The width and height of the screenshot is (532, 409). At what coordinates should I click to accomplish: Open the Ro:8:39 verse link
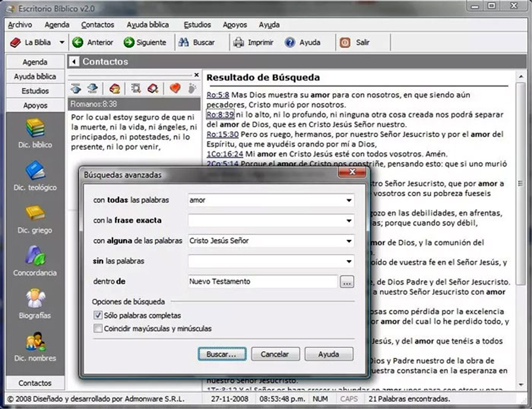[x=220, y=114]
